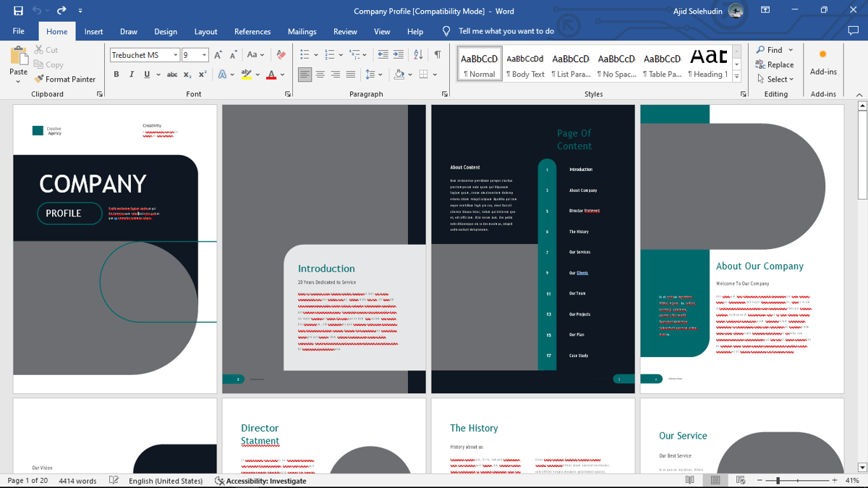Select the Replace editing tool
Screen dimensions: 868x488
(x=775, y=64)
